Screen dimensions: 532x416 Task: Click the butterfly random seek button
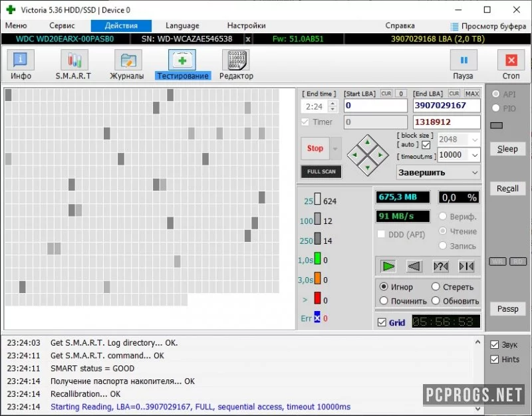441,266
